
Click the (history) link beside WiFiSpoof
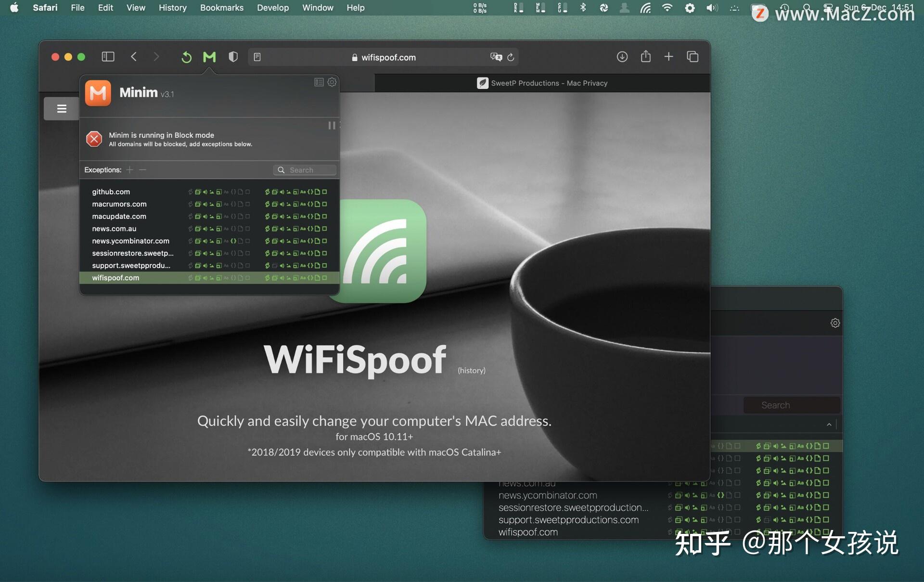471,370
